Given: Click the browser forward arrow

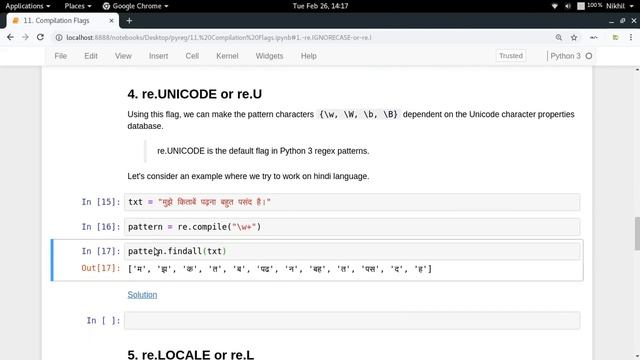Looking at the screenshot, I should pos(25,37).
